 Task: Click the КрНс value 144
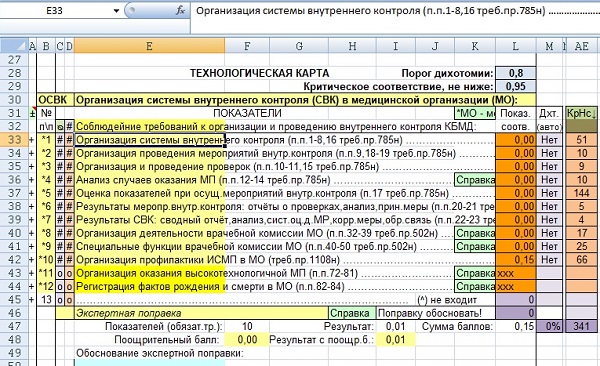582,193
